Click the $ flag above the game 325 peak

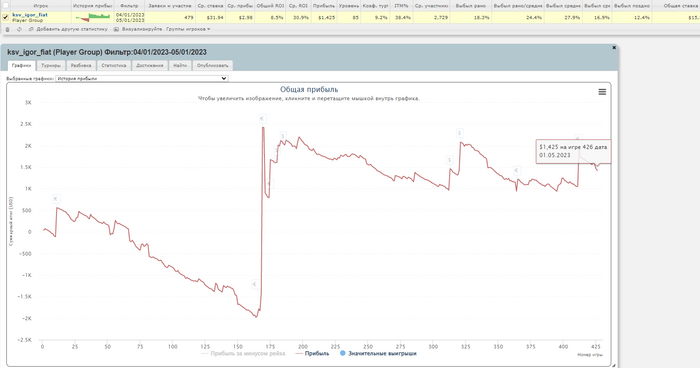point(460,133)
